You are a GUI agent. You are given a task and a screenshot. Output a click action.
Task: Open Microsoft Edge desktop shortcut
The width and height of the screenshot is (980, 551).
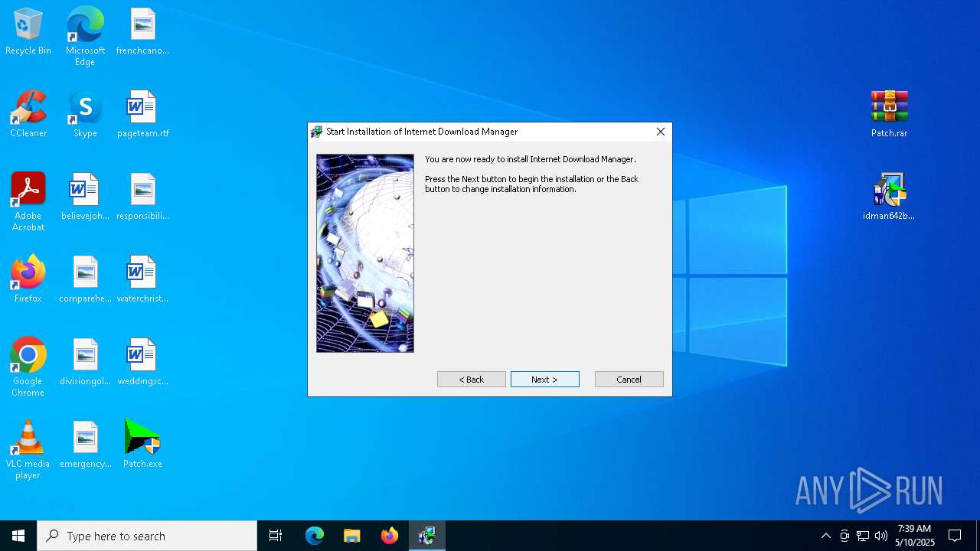coord(85,36)
